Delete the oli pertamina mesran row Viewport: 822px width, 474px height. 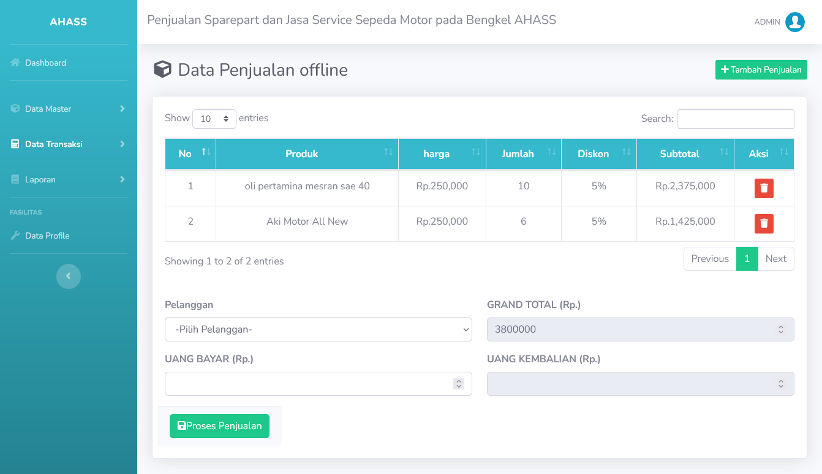(764, 188)
